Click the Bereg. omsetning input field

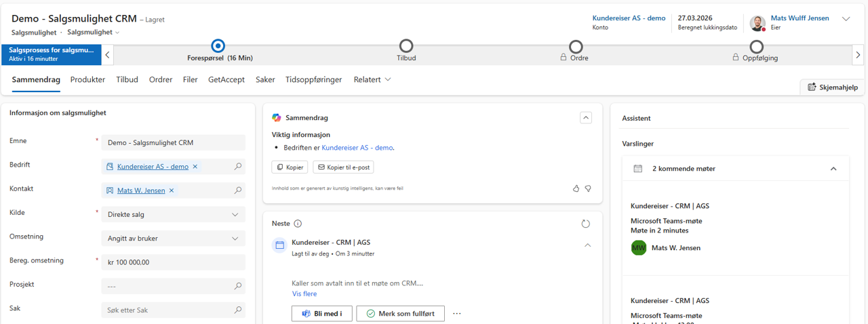coord(173,262)
